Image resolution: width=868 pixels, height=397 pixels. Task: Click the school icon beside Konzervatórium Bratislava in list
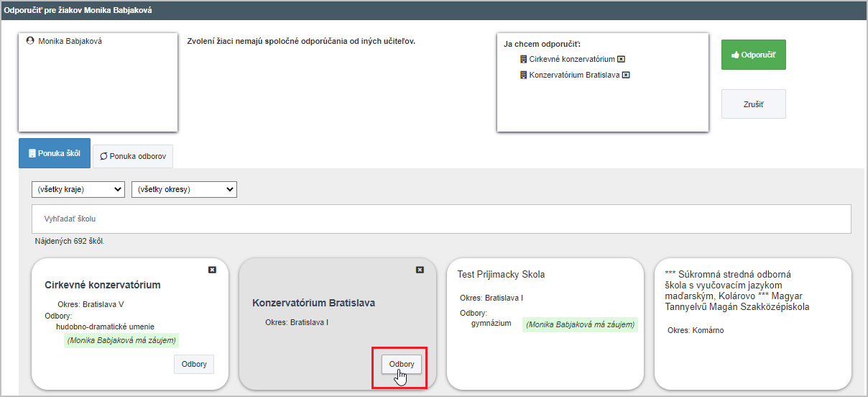pyautogui.click(x=523, y=75)
